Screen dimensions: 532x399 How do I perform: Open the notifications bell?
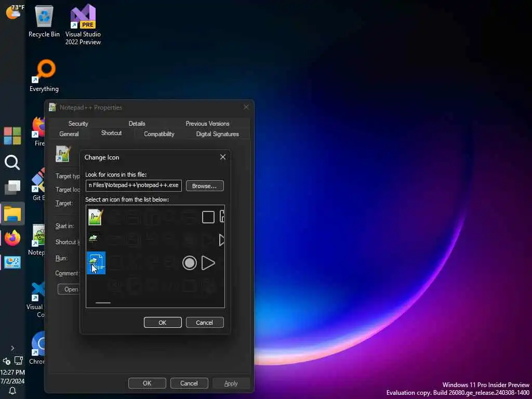pos(12,391)
